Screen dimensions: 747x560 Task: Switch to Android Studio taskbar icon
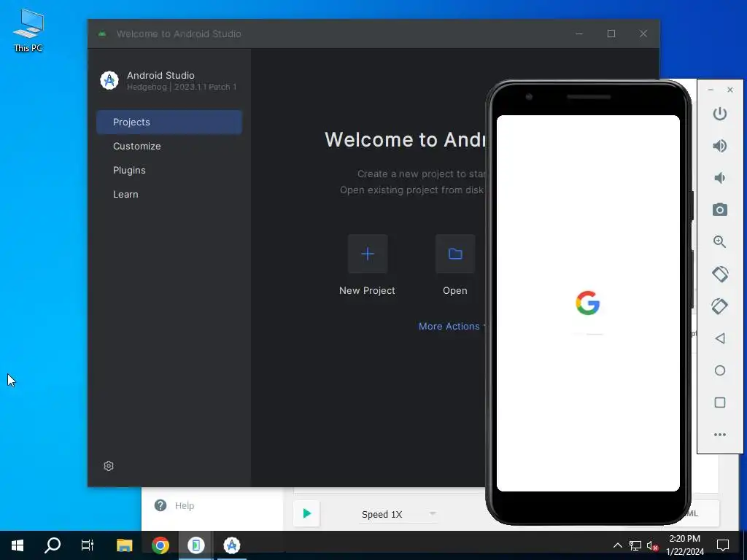click(x=232, y=545)
